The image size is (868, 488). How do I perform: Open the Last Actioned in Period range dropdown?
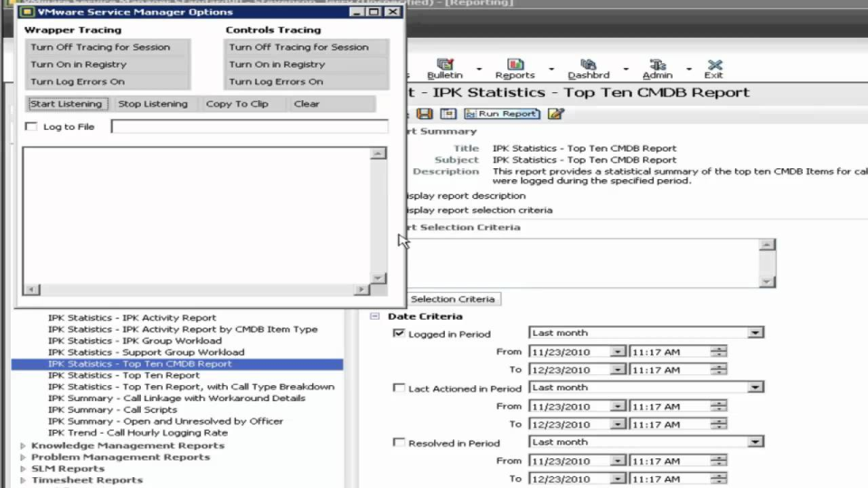pyautogui.click(x=755, y=388)
